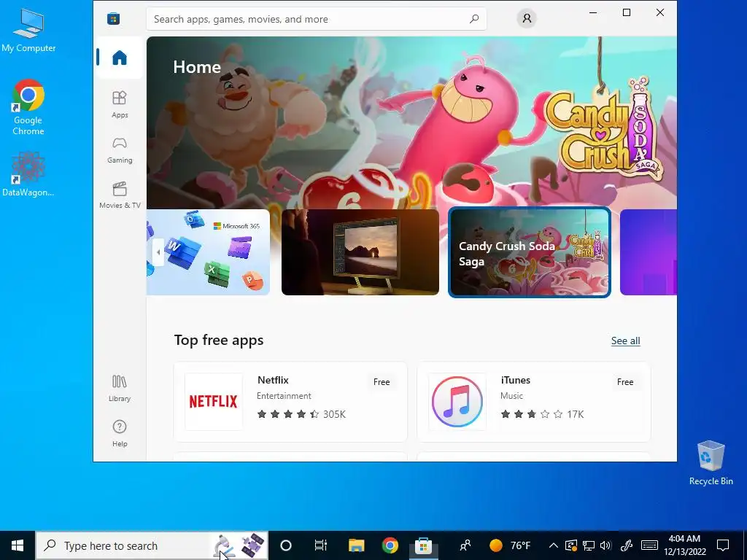747x560 pixels.
Task: Open the Library in the sidebar
Action: tap(120, 388)
